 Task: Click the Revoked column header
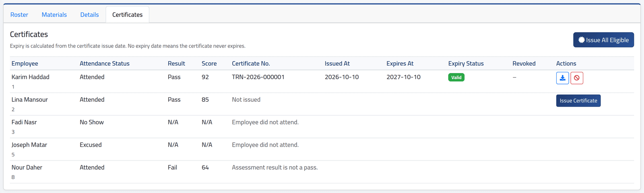pyautogui.click(x=524, y=64)
